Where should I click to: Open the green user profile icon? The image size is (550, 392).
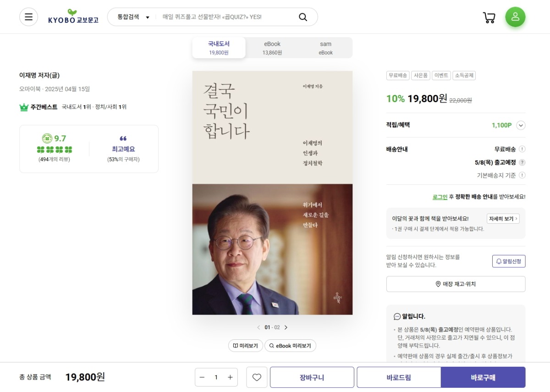(x=515, y=17)
